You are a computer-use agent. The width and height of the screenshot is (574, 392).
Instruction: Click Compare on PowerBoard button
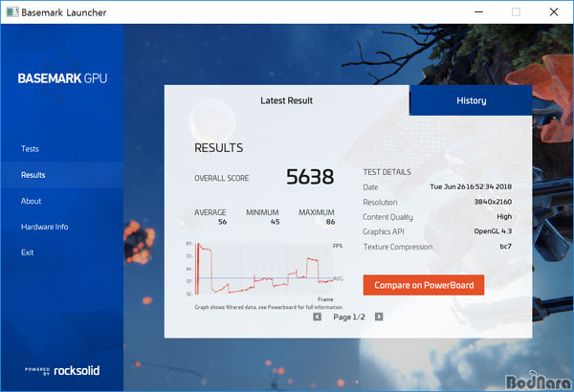pos(424,285)
